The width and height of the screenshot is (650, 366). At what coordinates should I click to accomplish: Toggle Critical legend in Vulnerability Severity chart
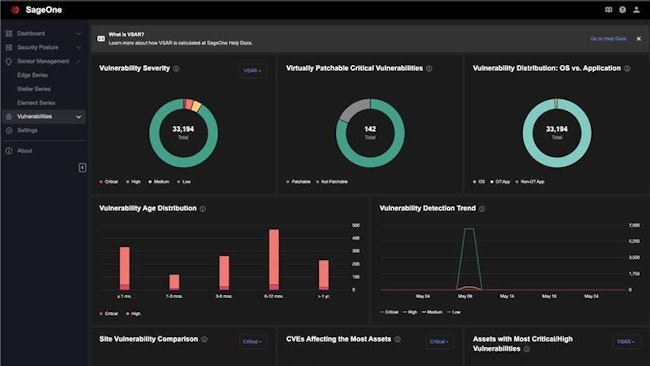coord(109,182)
